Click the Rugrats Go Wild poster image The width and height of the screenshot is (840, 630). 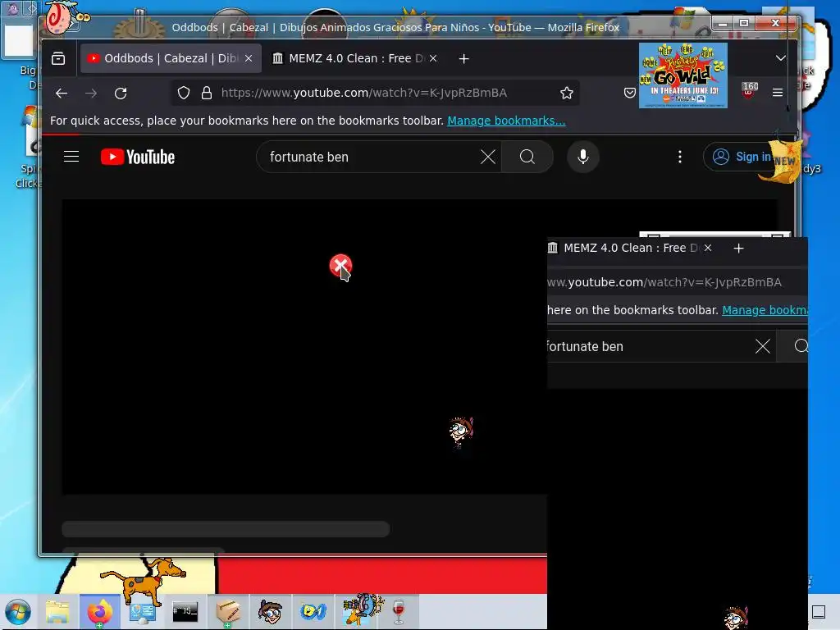pyautogui.click(x=683, y=75)
